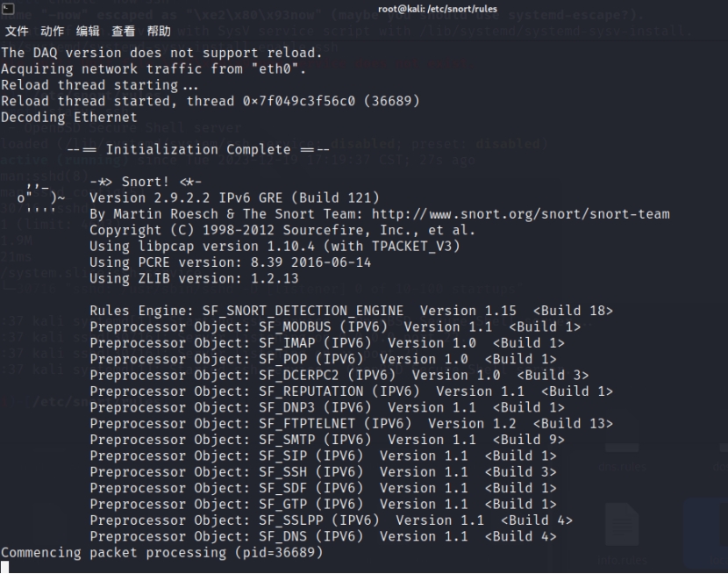Screen dimensions: 728x574
Task: Open the 文件 menu
Action: 15,32
